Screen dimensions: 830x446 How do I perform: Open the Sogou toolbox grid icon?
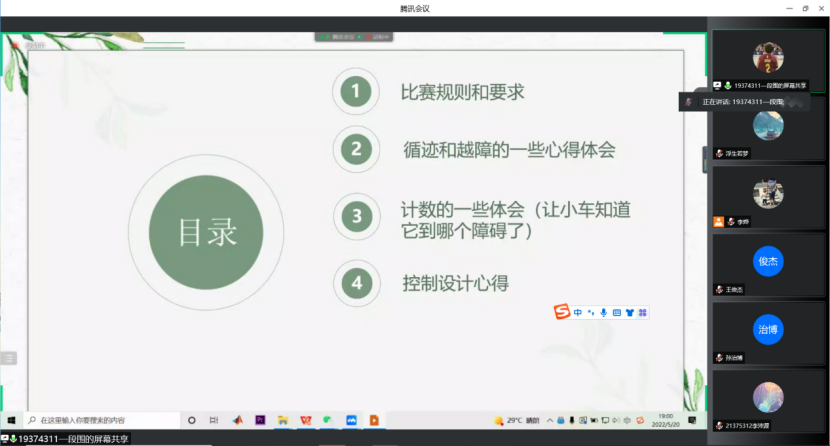click(643, 313)
